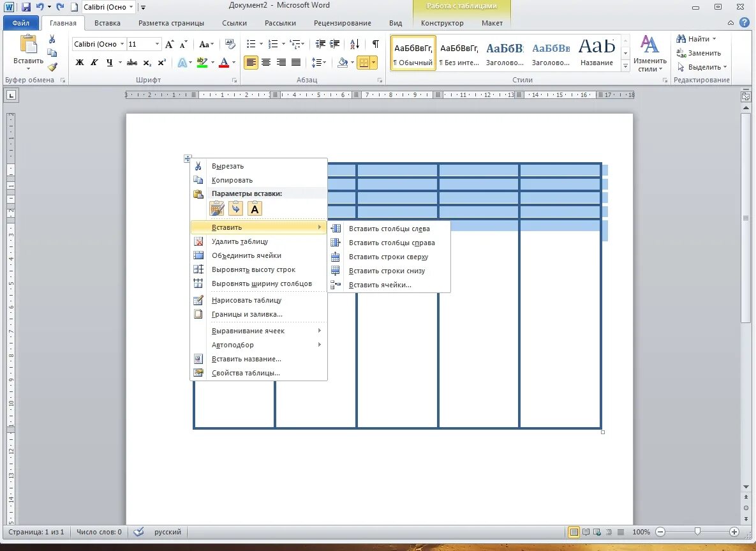Choose Удалить таблицу in context menu
The image size is (756, 551).
[259, 241]
